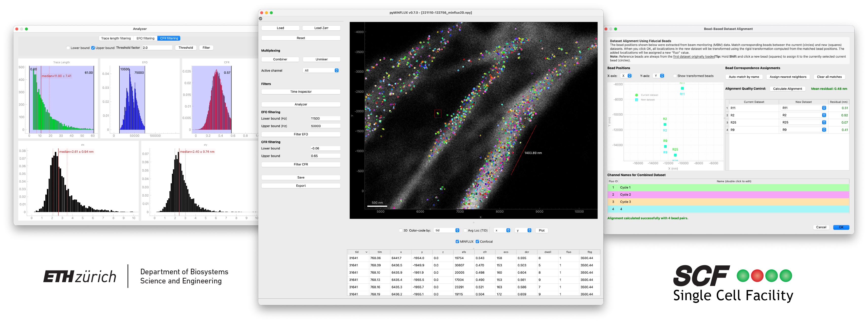Image resolution: width=868 pixels, height=323 pixels.
Task: Open New Dataset dropdown for R9 row
Action: [x=804, y=130]
